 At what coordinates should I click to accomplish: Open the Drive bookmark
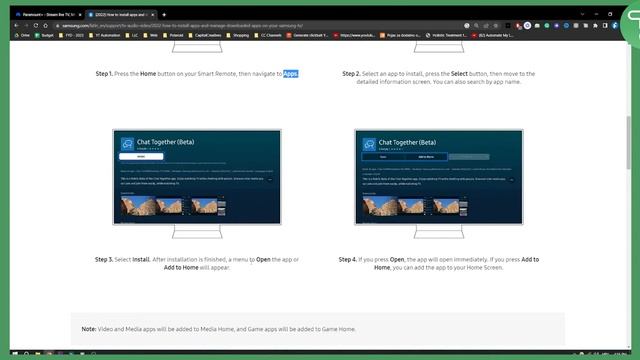22,36
